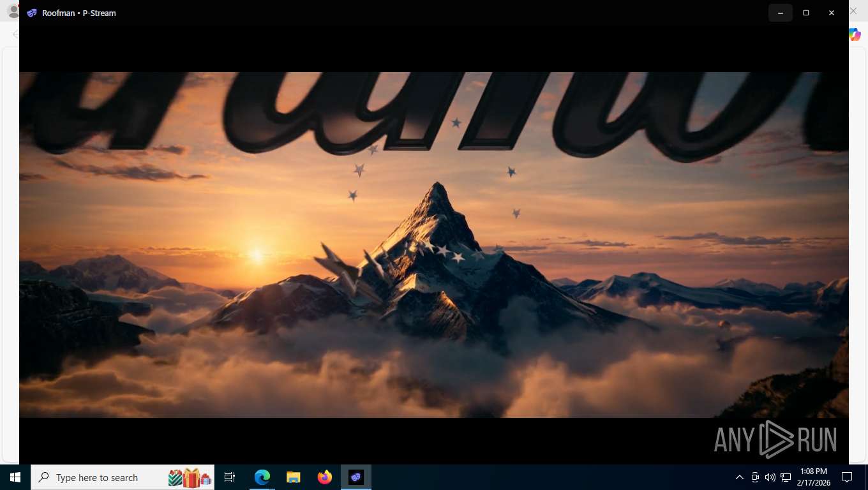
Task: Open the network status tray icon
Action: (x=786, y=477)
